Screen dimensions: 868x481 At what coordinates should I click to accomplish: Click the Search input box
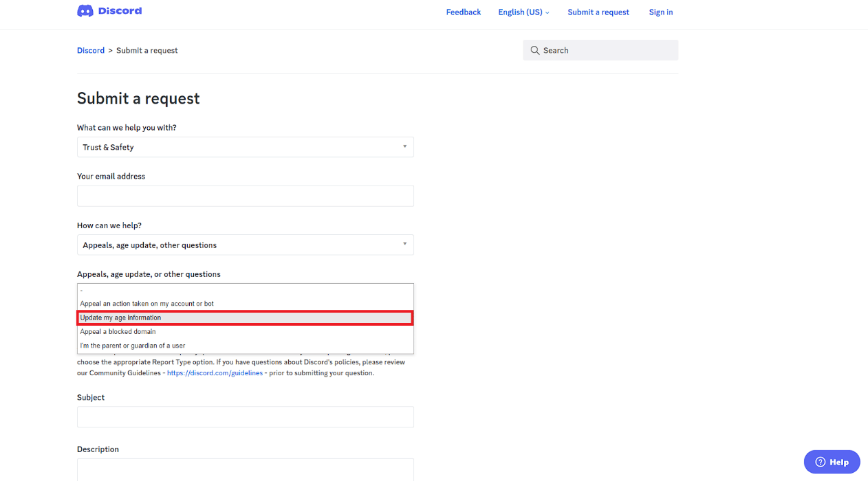coord(605,50)
